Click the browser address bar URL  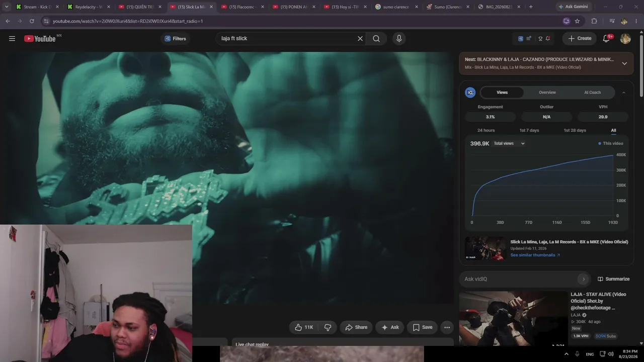coord(128,21)
